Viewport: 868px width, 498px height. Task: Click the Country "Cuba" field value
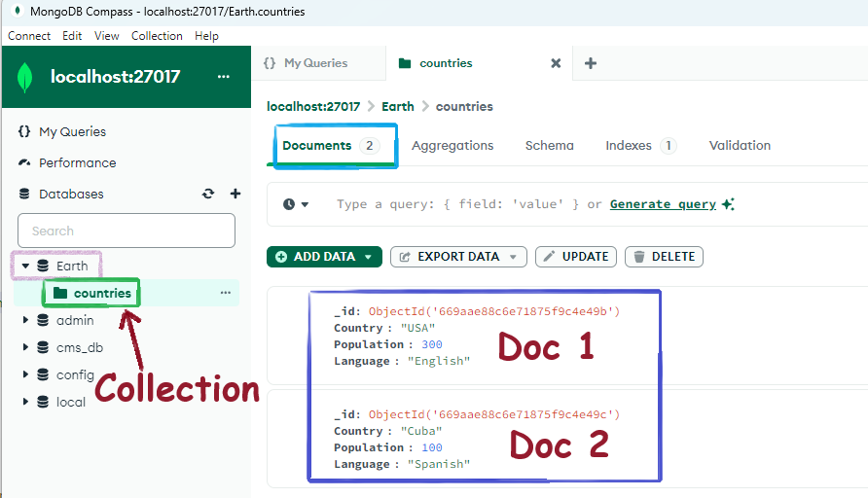[420, 431]
